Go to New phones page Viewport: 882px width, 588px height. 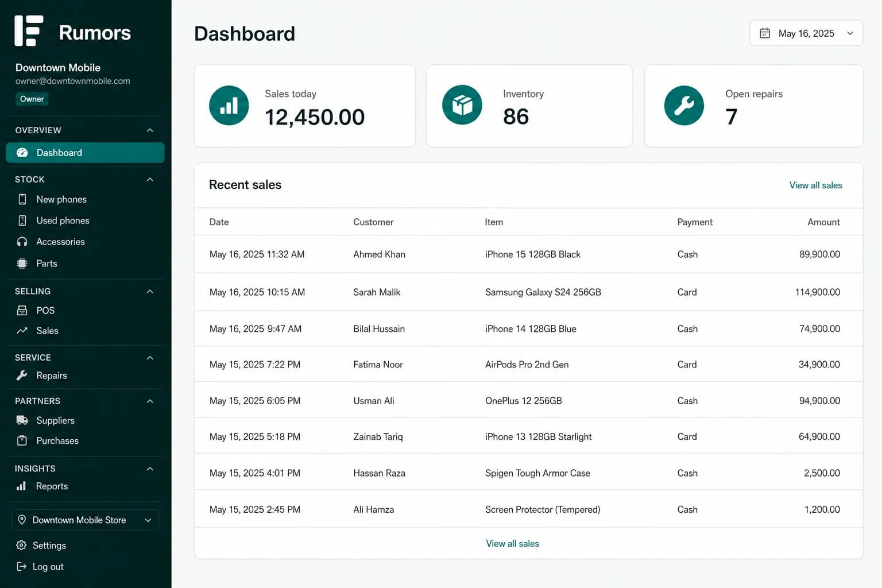pyautogui.click(x=61, y=199)
